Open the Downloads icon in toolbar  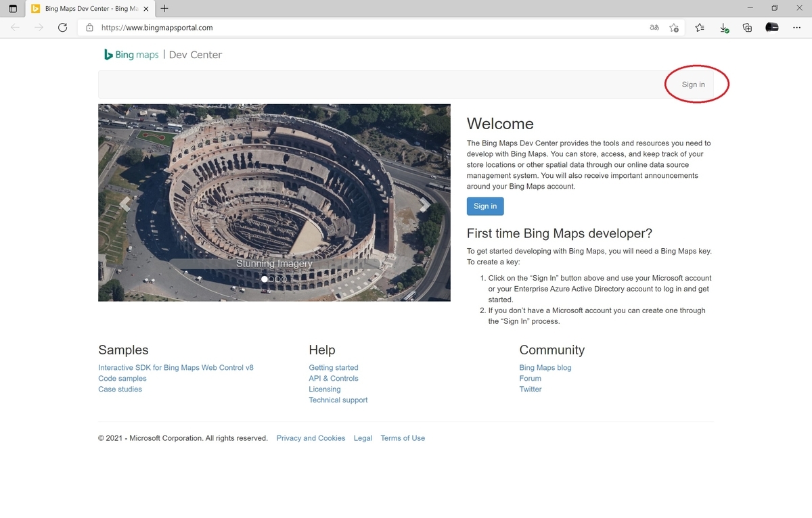(724, 28)
